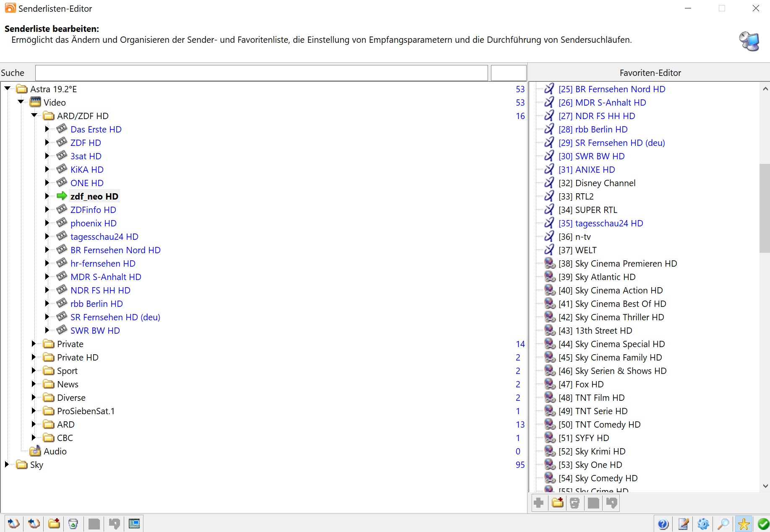The width and height of the screenshot is (770, 532).
Task: Expand the Sky root folder
Action: (x=7, y=465)
